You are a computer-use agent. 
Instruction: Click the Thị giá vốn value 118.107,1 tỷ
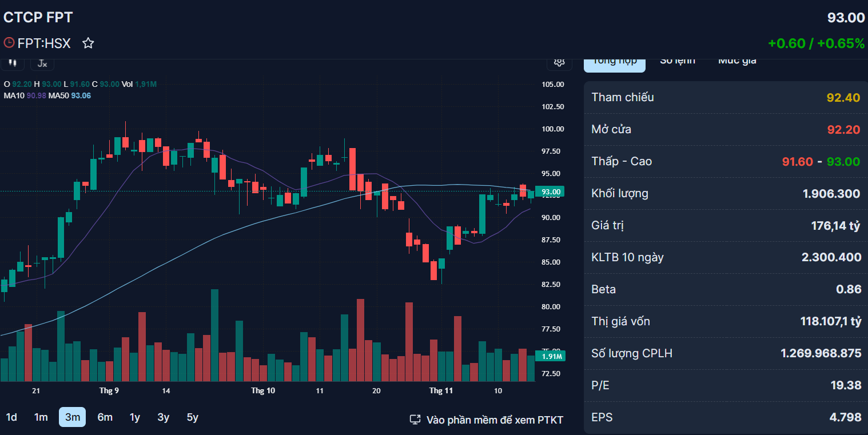coord(831,321)
